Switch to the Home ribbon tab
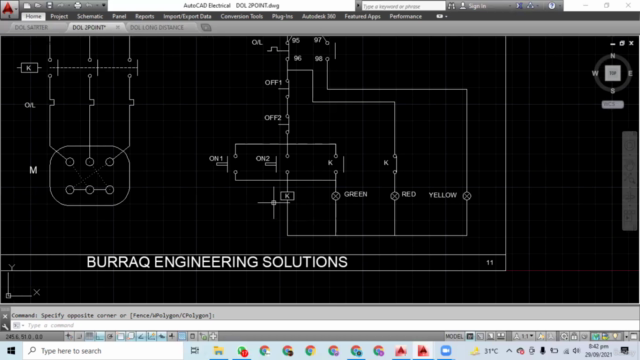This screenshot has width=640, height=360. 33,16
